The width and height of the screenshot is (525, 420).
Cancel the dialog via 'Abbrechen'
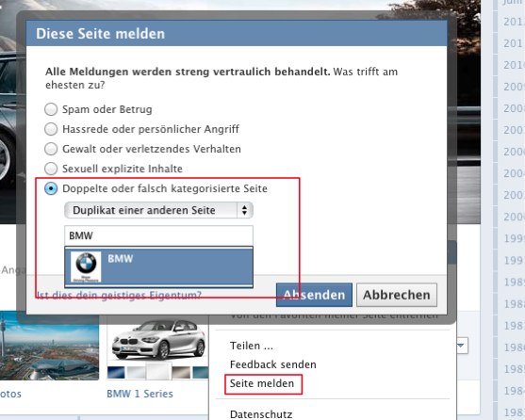(397, 295)
